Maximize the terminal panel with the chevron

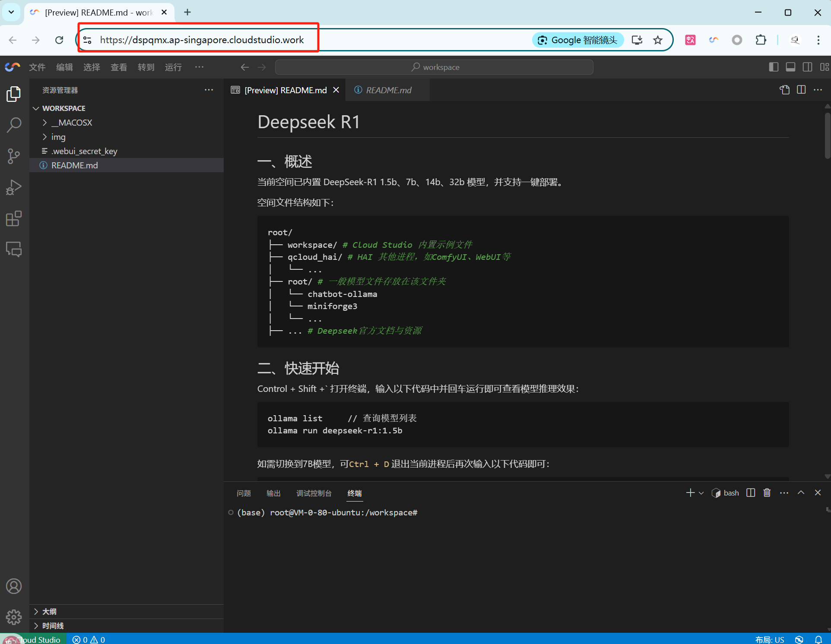coord(801,493)
